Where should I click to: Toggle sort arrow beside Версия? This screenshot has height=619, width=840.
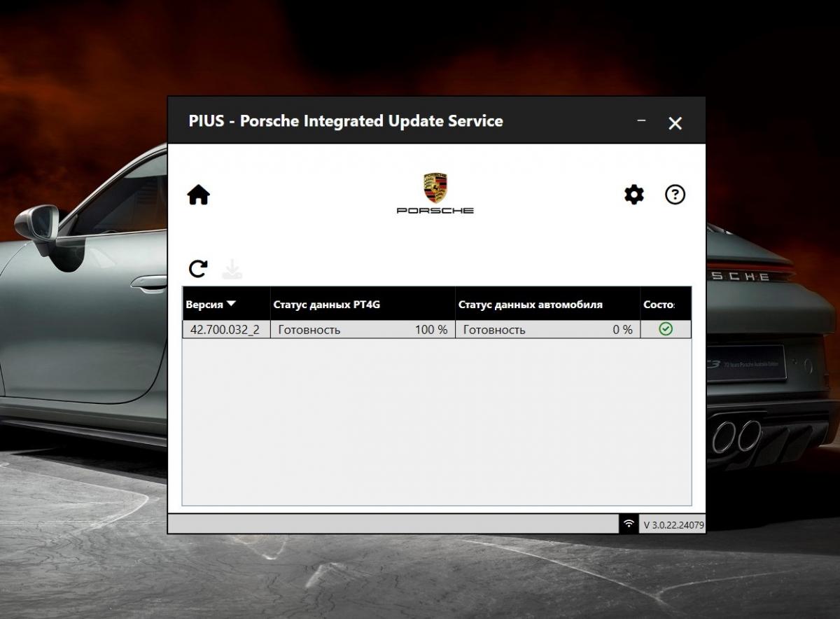point(232,304)
